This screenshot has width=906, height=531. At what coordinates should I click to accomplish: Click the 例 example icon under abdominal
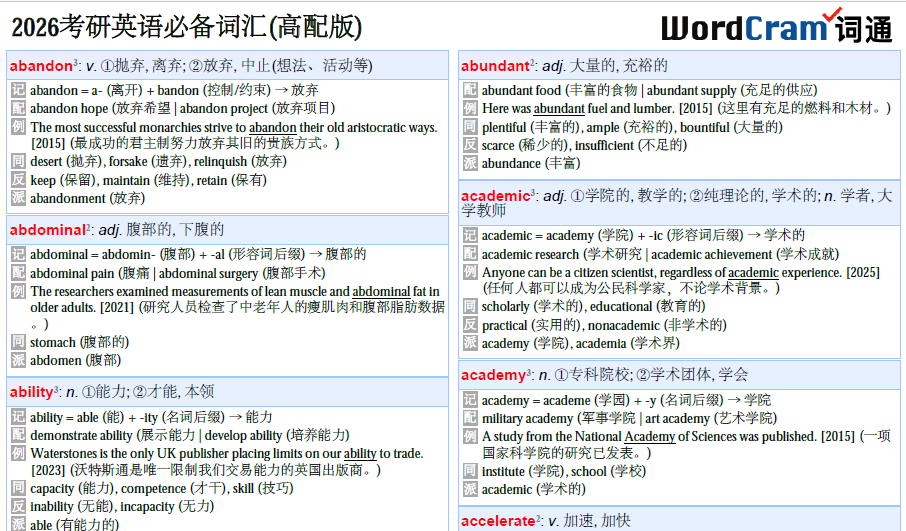pos(18,291)
